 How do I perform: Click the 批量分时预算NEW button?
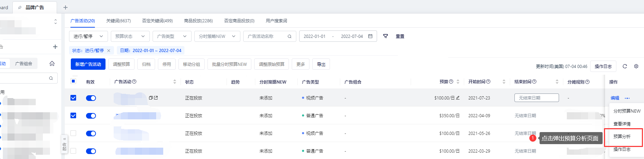point(229,64)
